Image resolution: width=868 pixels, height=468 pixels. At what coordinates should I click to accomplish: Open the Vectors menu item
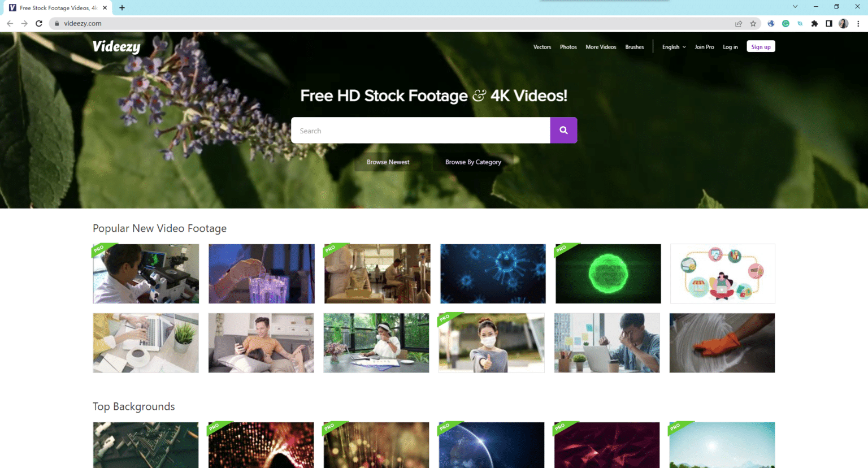[x=542, y=47]
